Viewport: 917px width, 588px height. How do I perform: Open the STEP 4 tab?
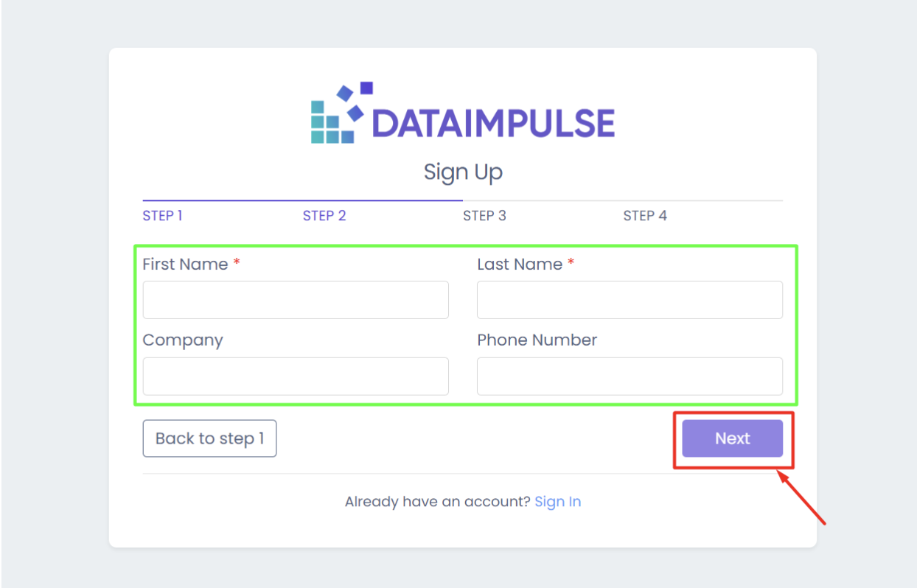(x=645, y=216)
